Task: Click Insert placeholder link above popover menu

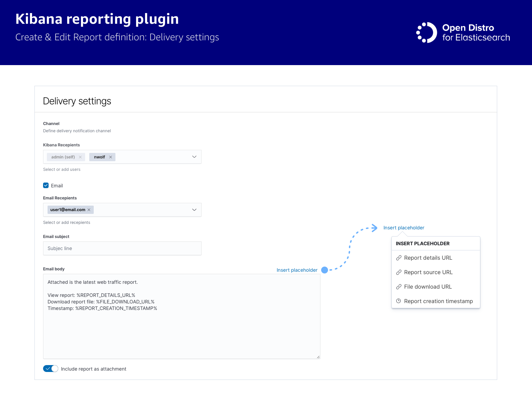Action: [404, 228]
